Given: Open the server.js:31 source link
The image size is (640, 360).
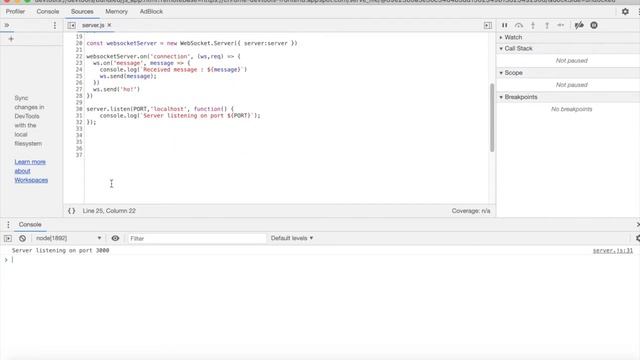Looking at the screenshot, I should coord(613,251).
